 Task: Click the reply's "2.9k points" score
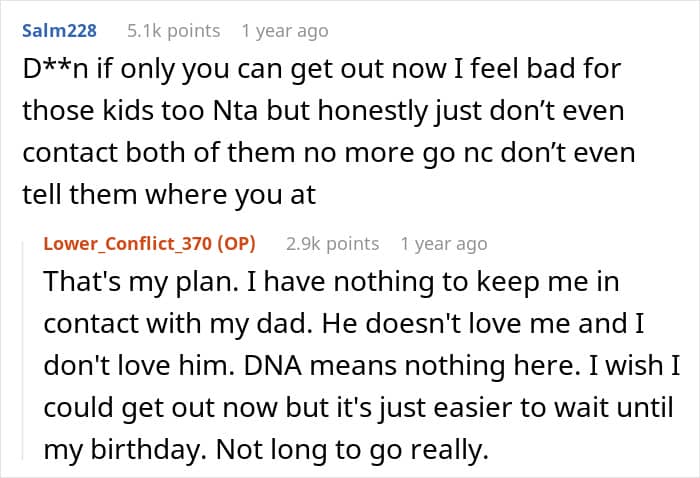tap(333, 243)
